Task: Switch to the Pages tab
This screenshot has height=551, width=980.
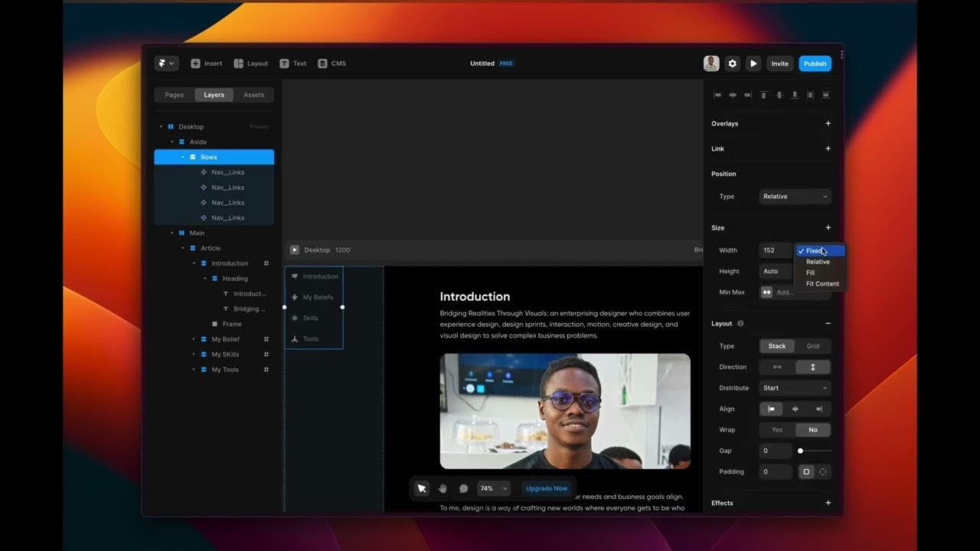Action: (174, 94)
